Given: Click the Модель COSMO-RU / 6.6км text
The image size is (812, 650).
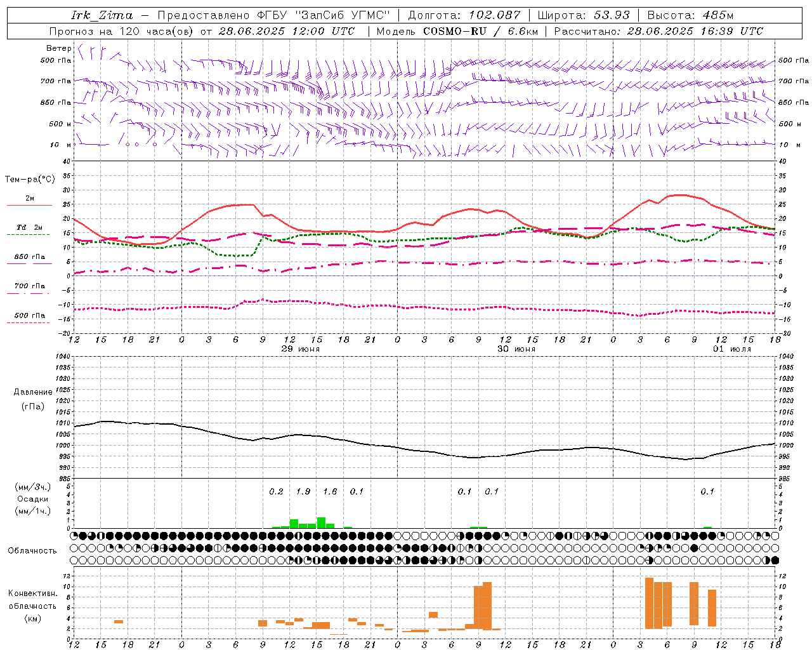Looking at the screenshot, I should tap(457, 31).
